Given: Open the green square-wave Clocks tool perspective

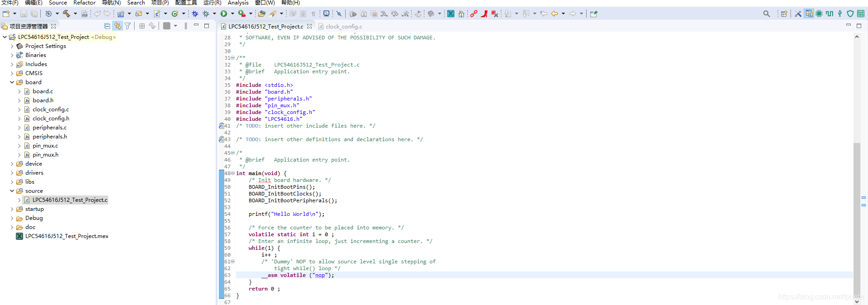Looking at the screenshot, I should [x=829, y=14].
